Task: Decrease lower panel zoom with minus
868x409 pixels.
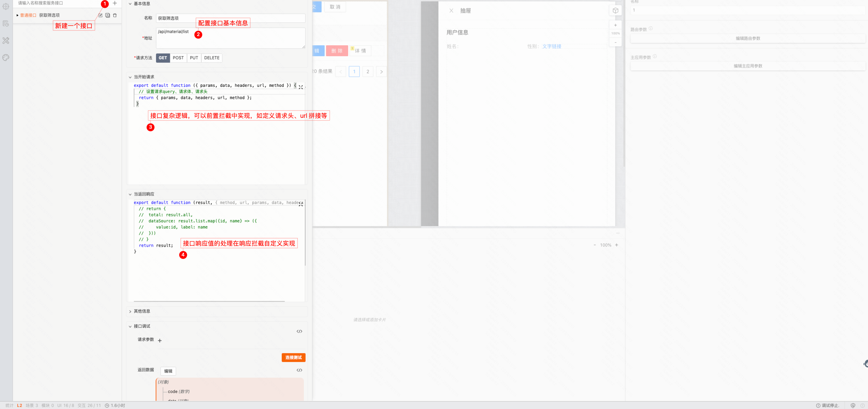Action: [x=595, y=245]
